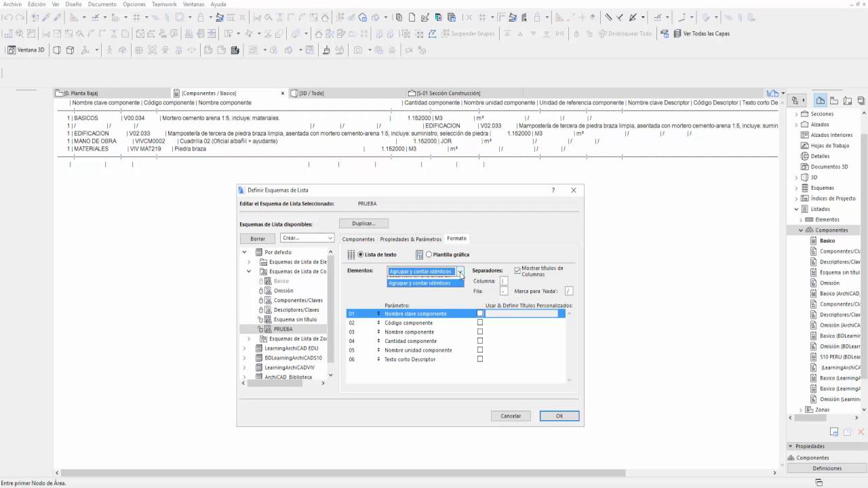Click the Marca para 'Nada' input field

(x=569, y=291)
